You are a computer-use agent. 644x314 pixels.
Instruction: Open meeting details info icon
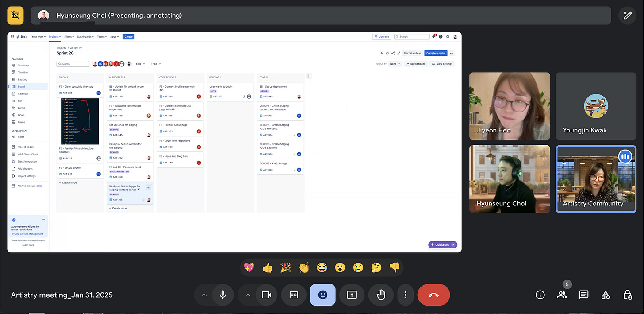(540, 295)
